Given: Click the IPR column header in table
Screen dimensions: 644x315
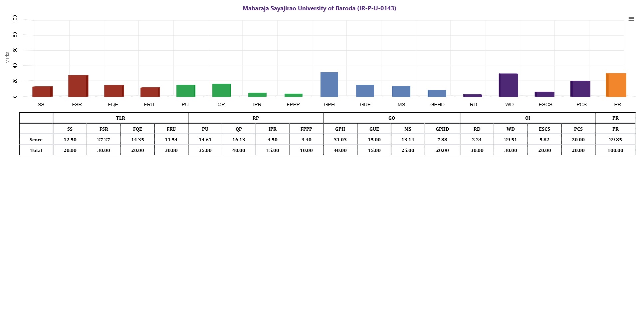Looking at the screenshot, I should pos(273,129).
